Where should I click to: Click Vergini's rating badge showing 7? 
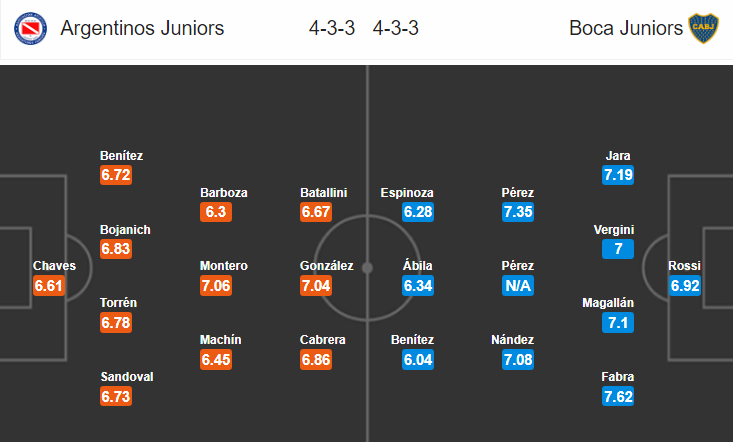tap(618, 249)
